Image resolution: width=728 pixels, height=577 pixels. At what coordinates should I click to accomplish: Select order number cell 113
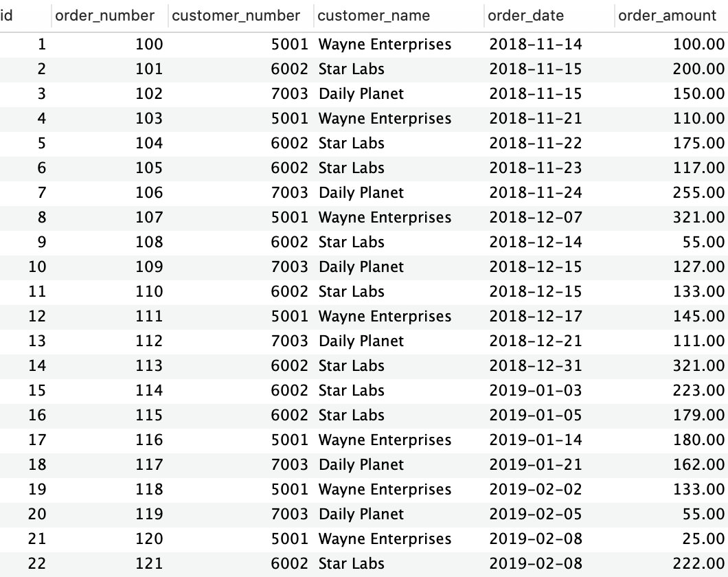149,366
